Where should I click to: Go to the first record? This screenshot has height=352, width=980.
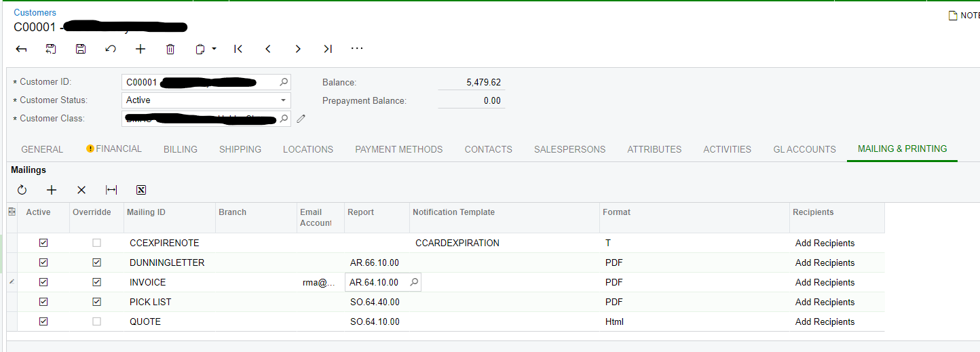[x=238, y=49]
